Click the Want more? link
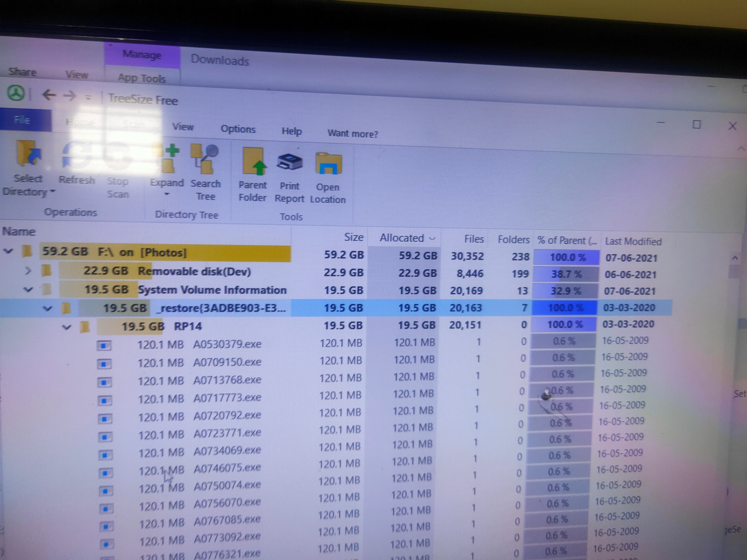 click(x=353, y=134)
